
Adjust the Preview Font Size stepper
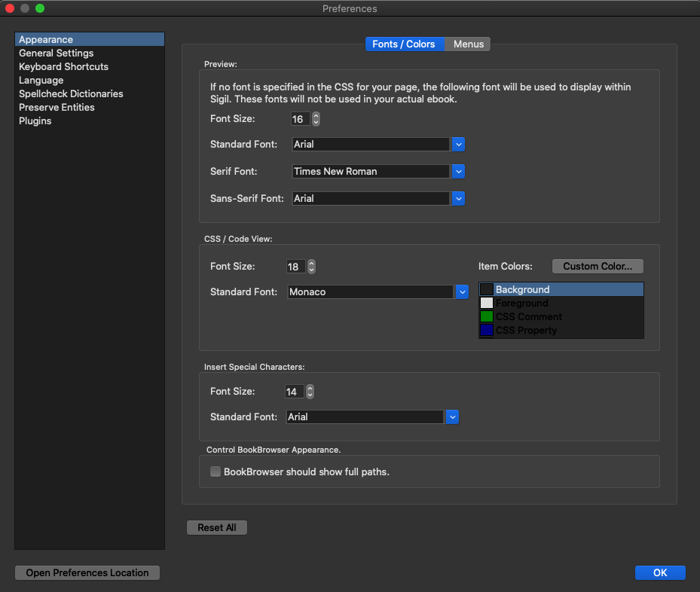click(316, 119)
